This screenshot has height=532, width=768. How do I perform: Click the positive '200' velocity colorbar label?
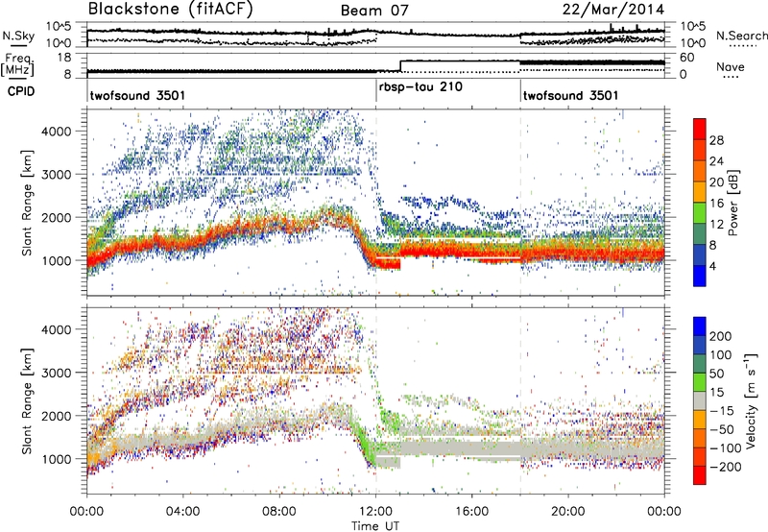pos(721,336)
